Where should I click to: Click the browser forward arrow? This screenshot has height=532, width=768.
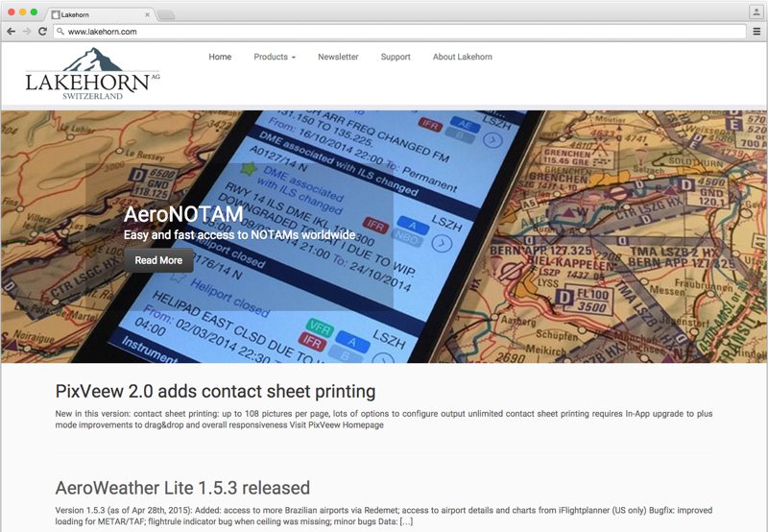tap(27, 32)
